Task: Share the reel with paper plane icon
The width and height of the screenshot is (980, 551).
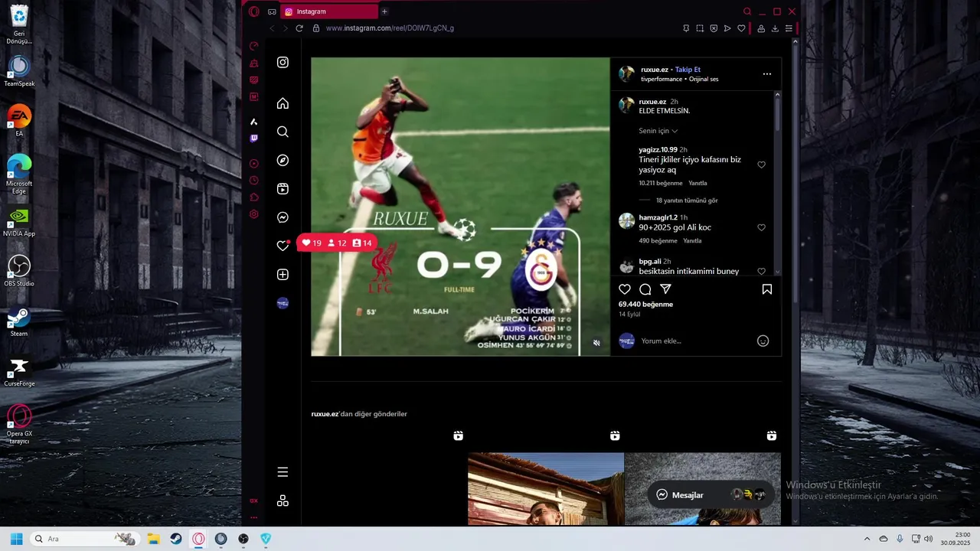Action: point(666,289)
